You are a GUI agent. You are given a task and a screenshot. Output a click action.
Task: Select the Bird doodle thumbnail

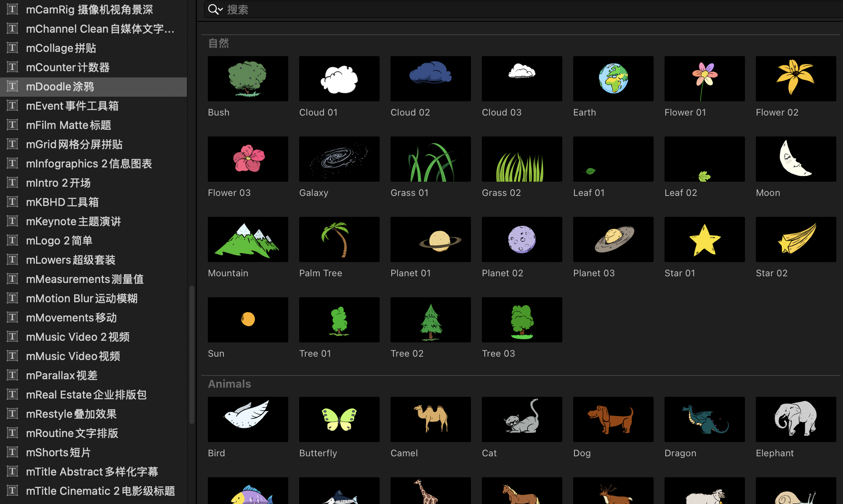coord(248,419)
